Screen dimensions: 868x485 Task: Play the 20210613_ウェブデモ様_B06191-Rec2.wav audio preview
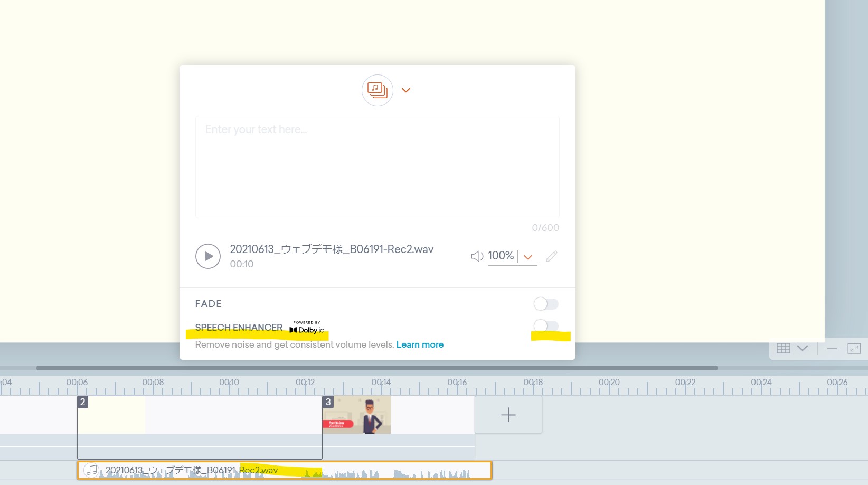pos(208,256)
